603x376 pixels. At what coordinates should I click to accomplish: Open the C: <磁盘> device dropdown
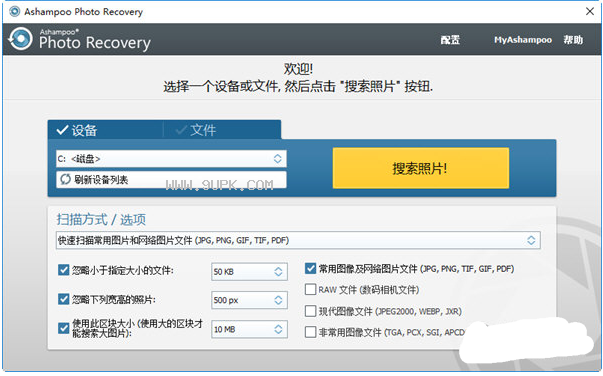[171, 158]
